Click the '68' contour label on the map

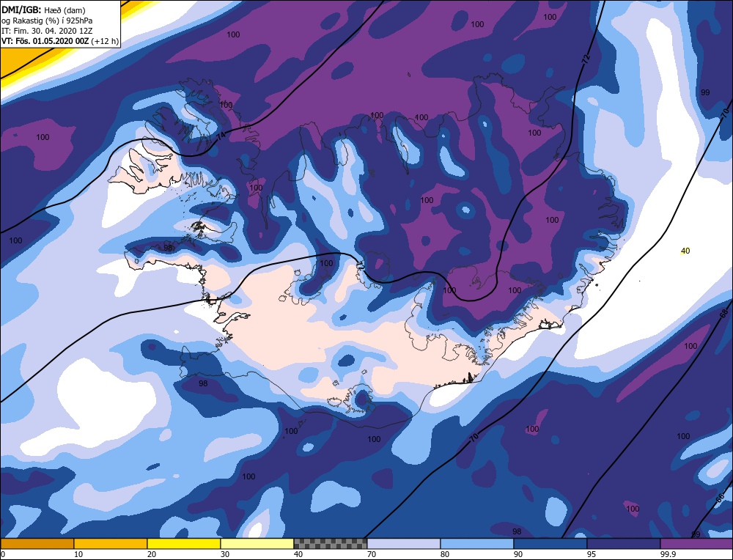pyautogui.click(x=723, y=314)
